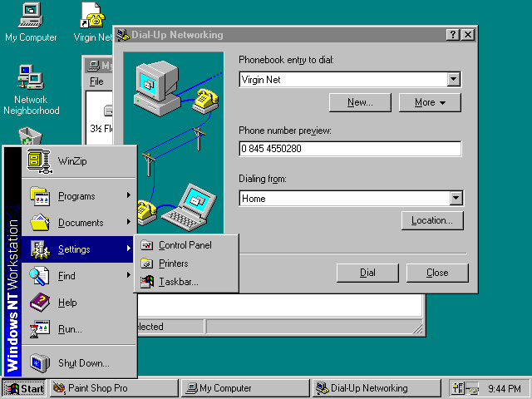Click the Documents folder icon in Start menu
Image resolution: width=532 pixels, height=399 pixels.
point(40,223)
